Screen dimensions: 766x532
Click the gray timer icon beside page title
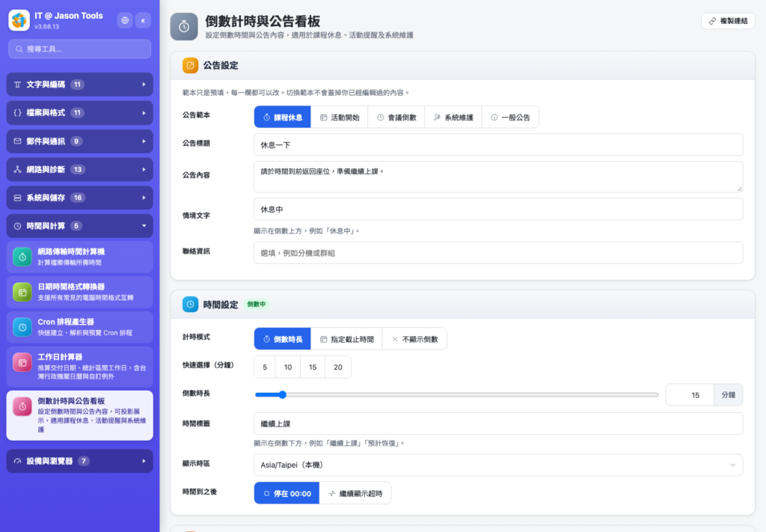(x=184, y=26)
